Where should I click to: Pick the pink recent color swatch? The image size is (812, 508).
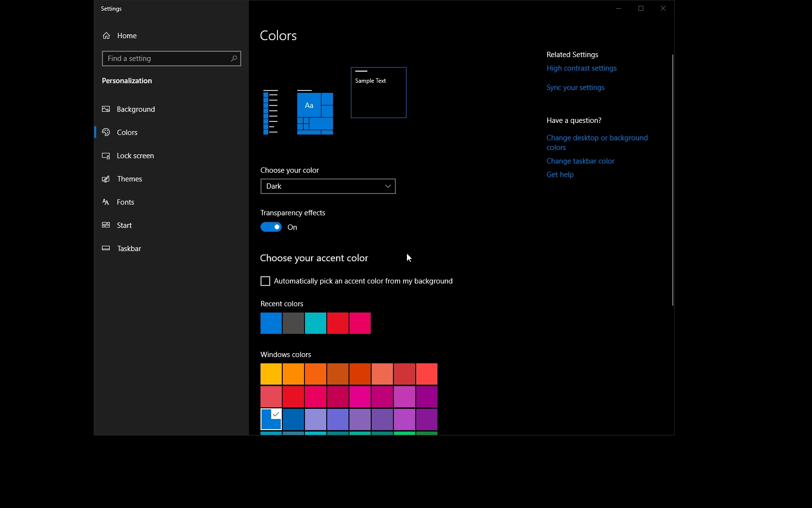(x=360, y=323)
